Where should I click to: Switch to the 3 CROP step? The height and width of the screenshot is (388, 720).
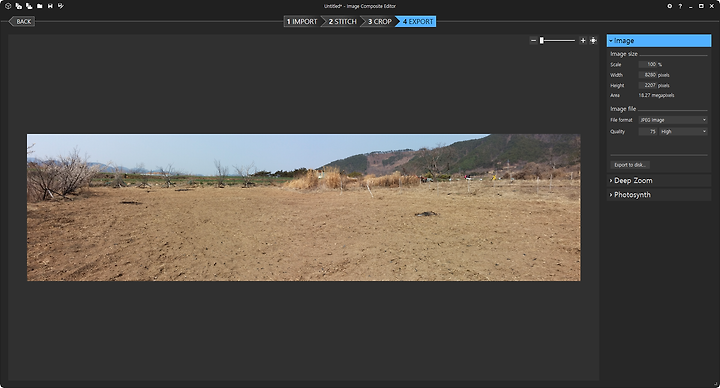(x=379, y=22)
